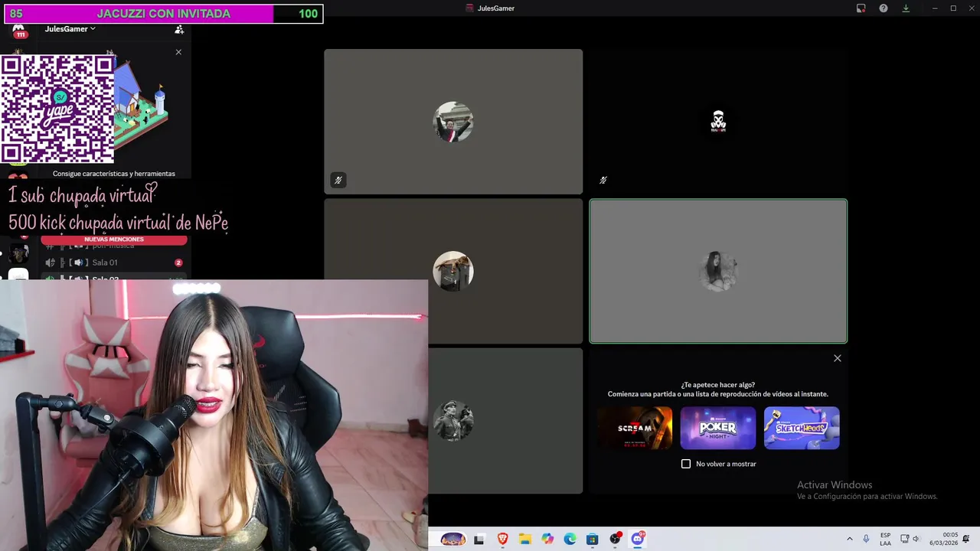
Task: Select the green-highlighted speaking participant tile
Action: pos(718,271)
